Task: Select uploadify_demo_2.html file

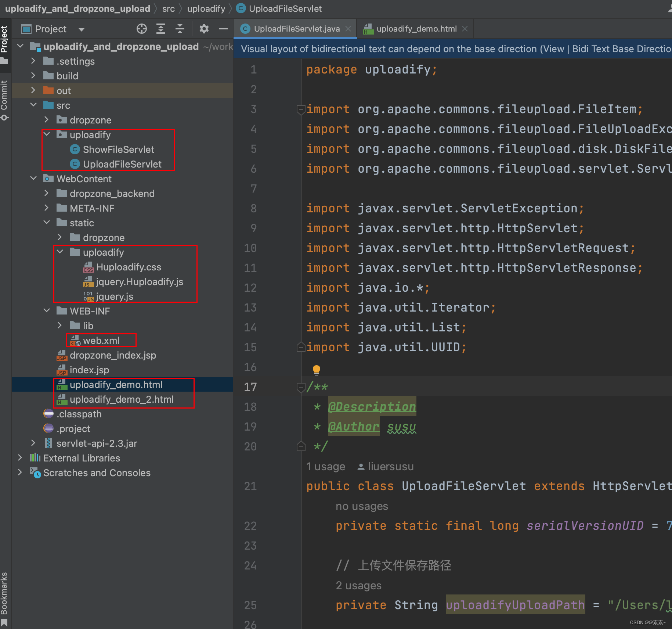Action: (x=122, y=399)
